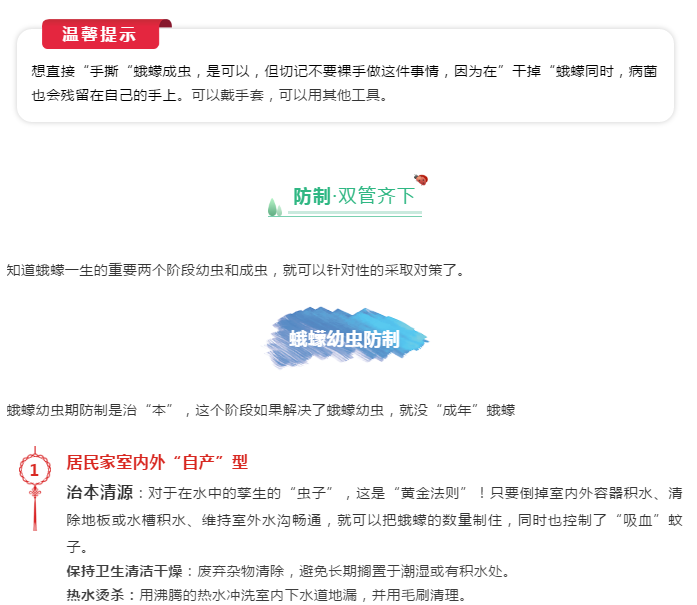697x605 pixels.
Task: Click the blue 蛾蠓幼虫防制 brush banner
Action: click(x=347, y=338)
